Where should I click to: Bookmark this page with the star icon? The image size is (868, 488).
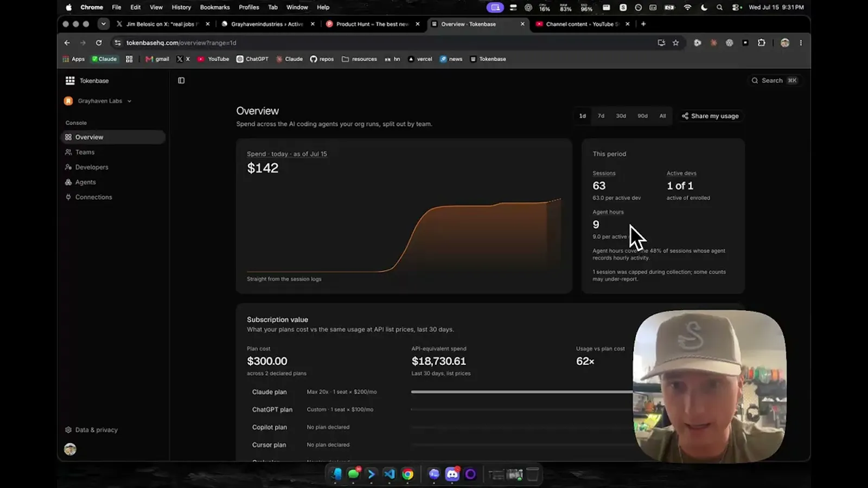[x=676, y=43]
